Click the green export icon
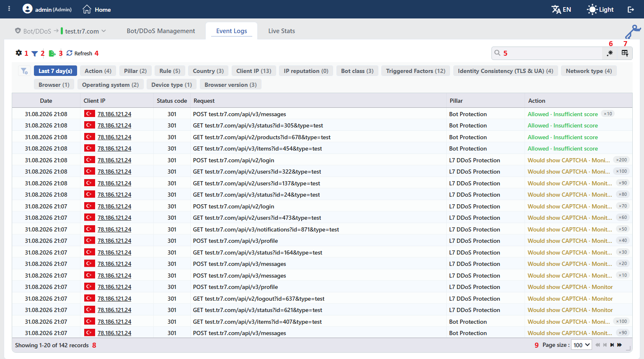 point(52,53)
